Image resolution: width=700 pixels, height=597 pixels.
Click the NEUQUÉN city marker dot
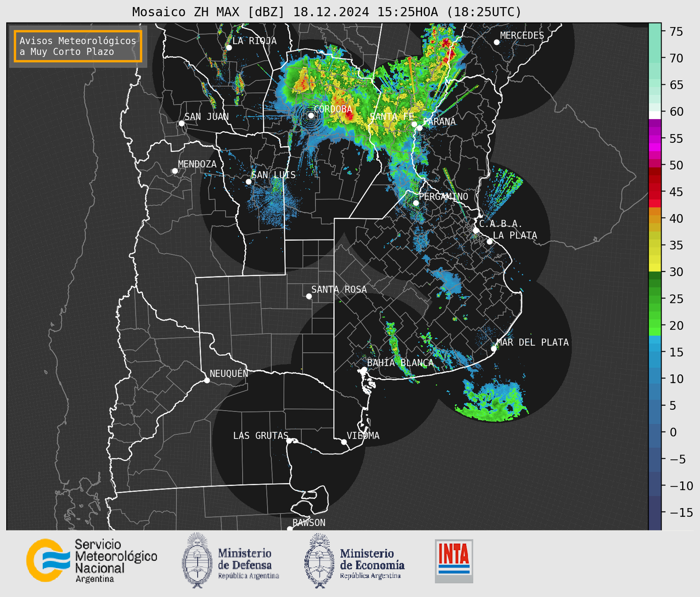[207, 380]
